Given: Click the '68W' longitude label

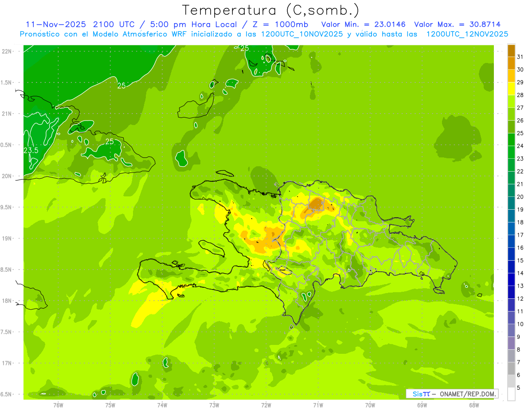Looking at the screenshot, I should (474, 405).
